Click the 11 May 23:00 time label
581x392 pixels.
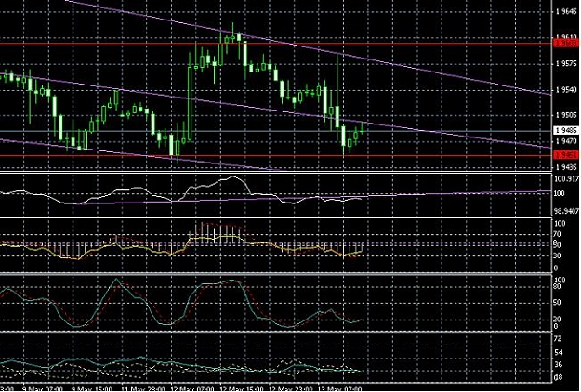pyautogui.click(x=143, y=389)
